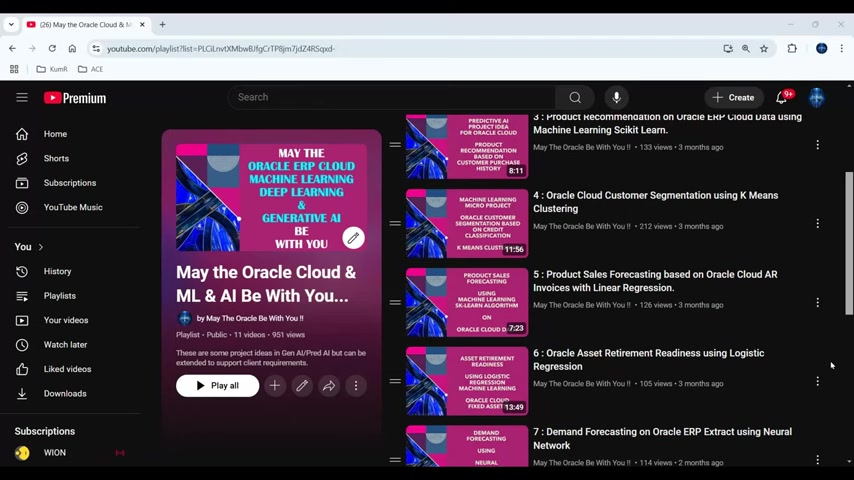Open thumbnail of 13:49 Asset Retirement video
The height and width of the screenshot is (480, 854).
pyautogui.click(x=467, y=381)
